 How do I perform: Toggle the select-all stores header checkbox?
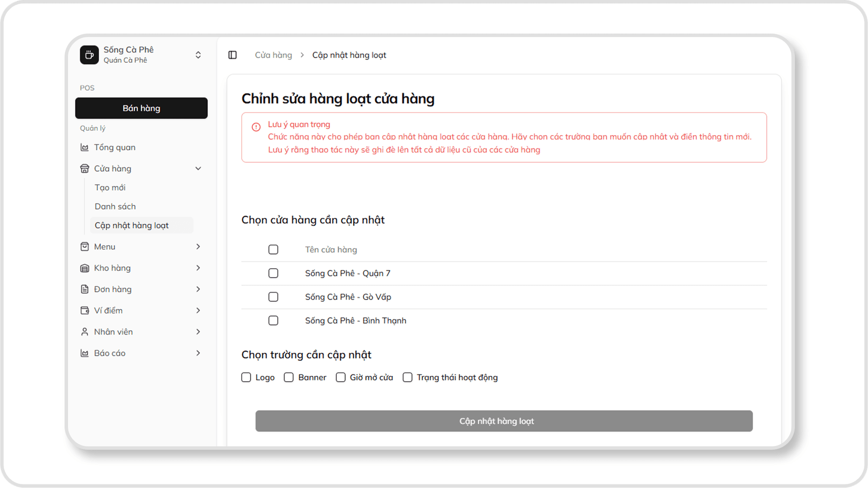click(273, 250)
